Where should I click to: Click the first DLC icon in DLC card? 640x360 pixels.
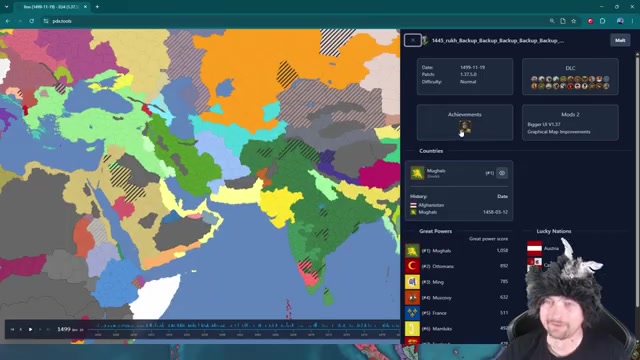point(534,79)
